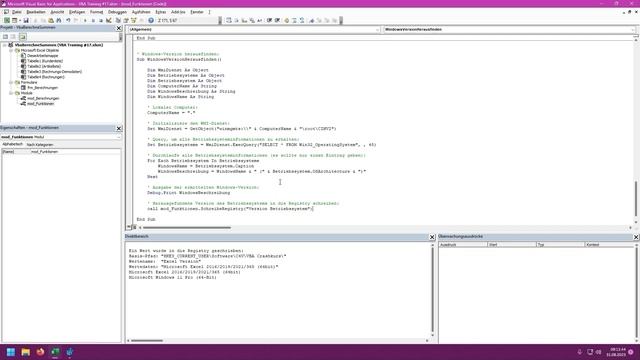Open File Explorer from the taskbar
Image resolution: width=640 pixels, height=360 pixels.
coord(26,352)
